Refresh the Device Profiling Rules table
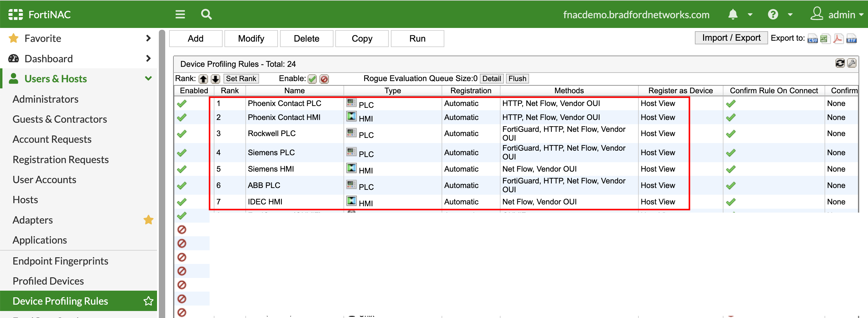868x318 pixels. point(840,63)
